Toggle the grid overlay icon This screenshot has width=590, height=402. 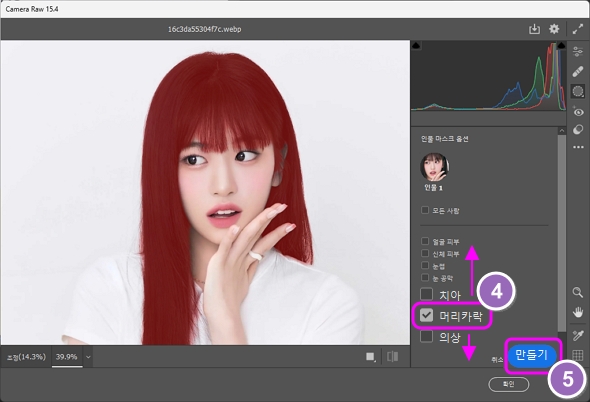tap(578, 355)
